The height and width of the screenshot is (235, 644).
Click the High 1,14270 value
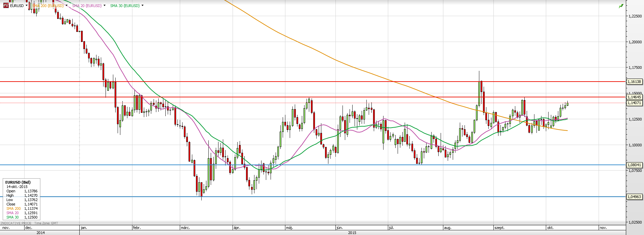[31, 195]
